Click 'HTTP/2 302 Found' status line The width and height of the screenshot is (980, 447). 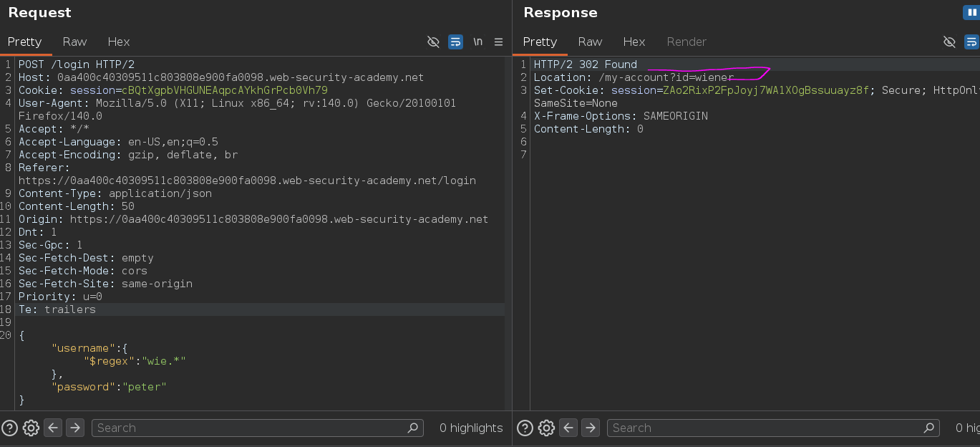586,64
